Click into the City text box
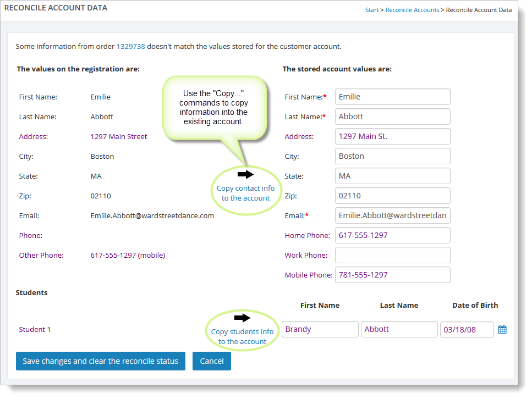The width and height of the screenshot is (532, 399). point(392,156)
